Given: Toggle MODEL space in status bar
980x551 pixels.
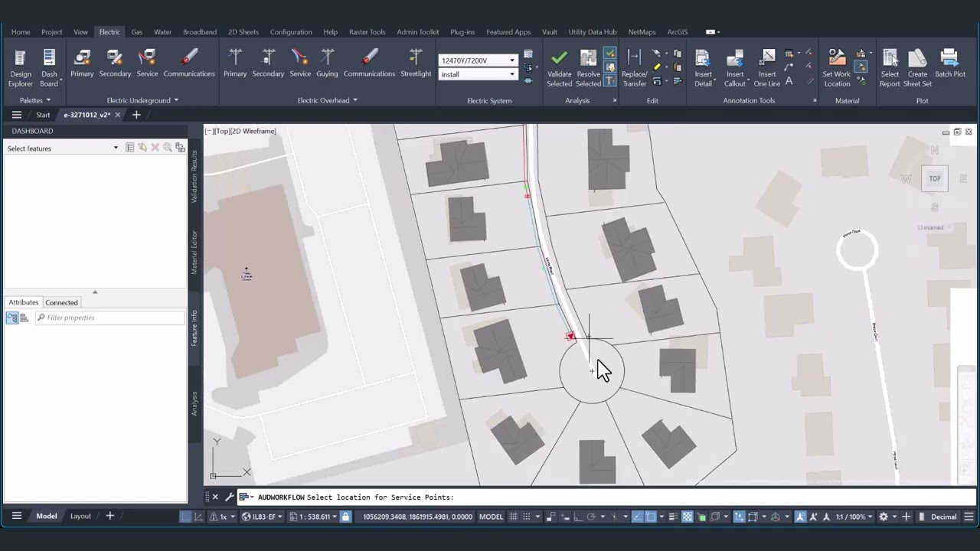Looking at the screenshot, I should pos(491,517).
